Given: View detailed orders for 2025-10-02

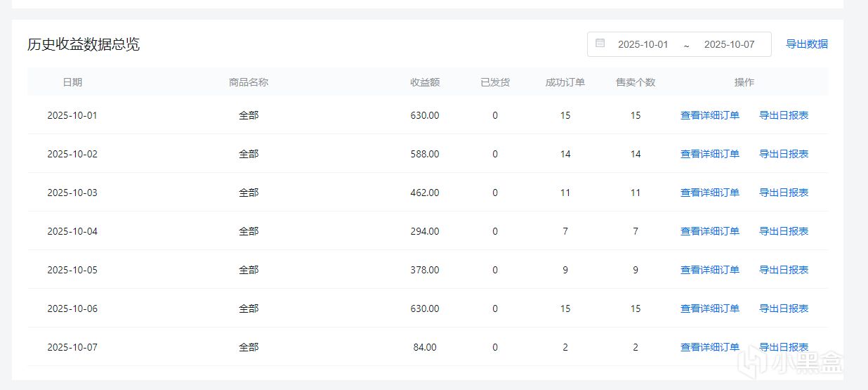Looking at the screenshot, I should pyautogui.click(x=709, y=154).
